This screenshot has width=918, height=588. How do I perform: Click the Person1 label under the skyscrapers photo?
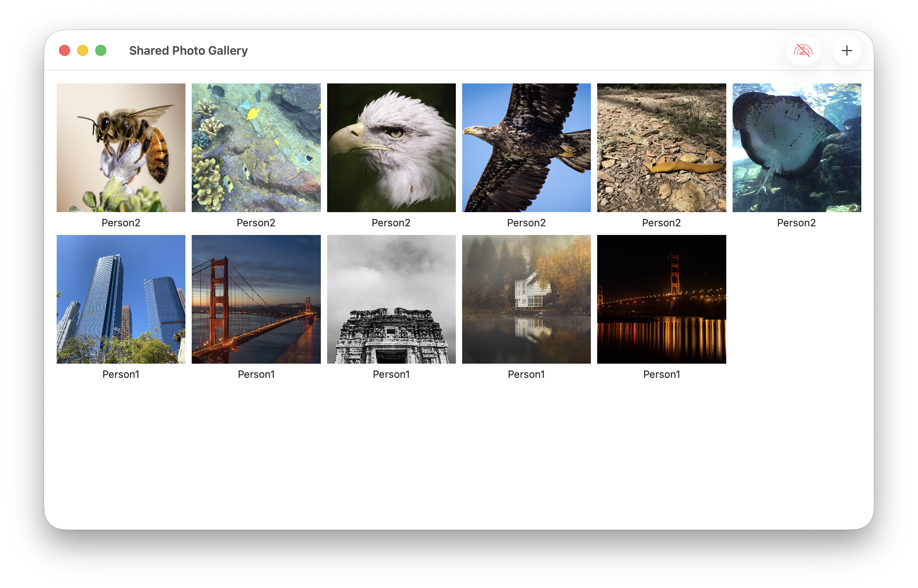click(121, 374)
